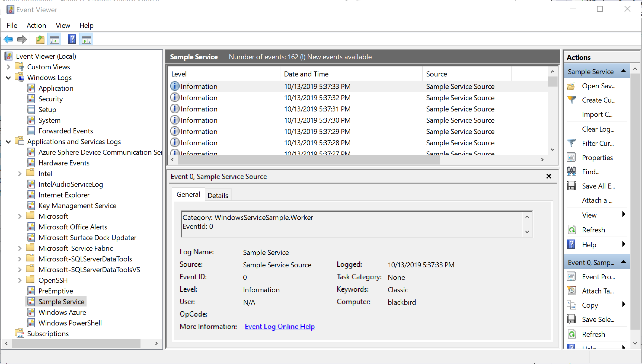Click the Security log icon in tree
The width and height of the screenshot is (642, 364).
coord(31,99)
